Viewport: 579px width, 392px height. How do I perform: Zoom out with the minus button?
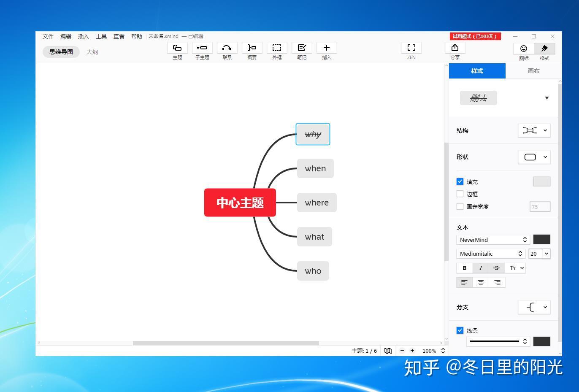pyautogui.click(x=402, y=351)
